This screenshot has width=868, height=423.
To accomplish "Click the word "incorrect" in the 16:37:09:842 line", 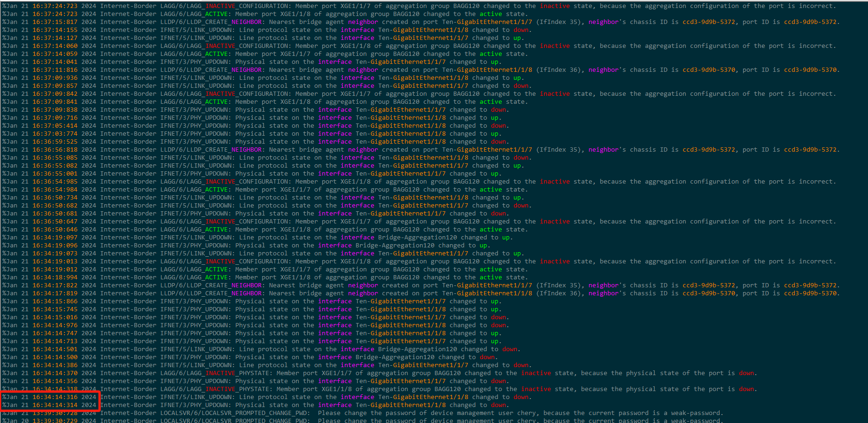I will point(816,94).
